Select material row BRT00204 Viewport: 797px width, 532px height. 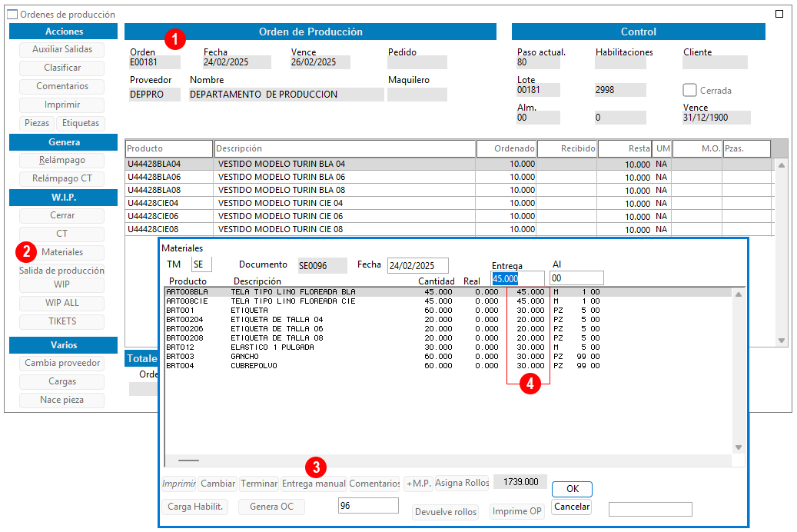click(x=448, y=319)
